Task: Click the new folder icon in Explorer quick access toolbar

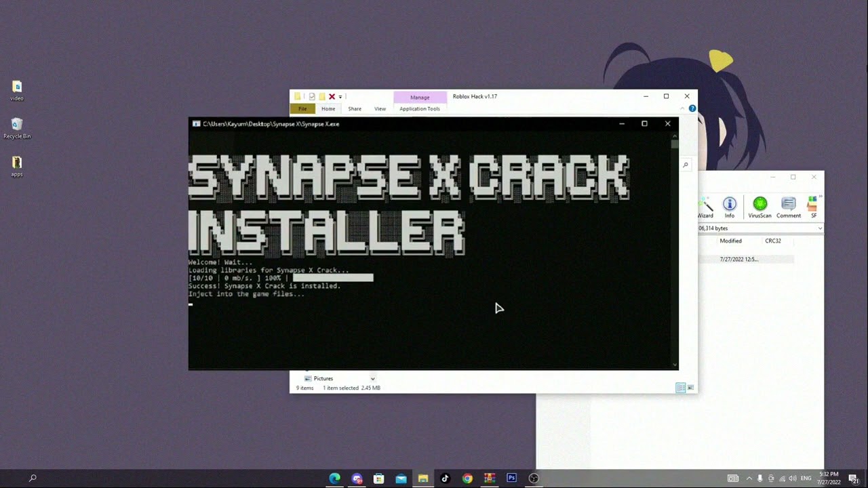Action: (x=322, y=96)
